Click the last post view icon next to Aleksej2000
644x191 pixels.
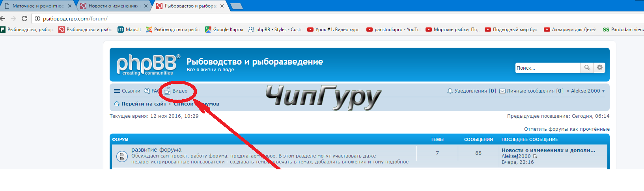[x=535, y=156]
